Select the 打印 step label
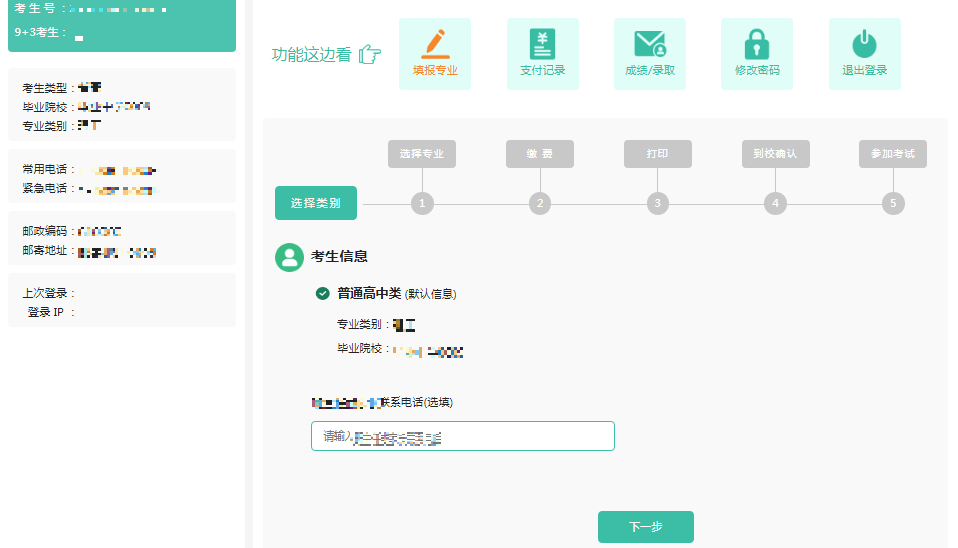This screenshot has width=958, height=548. [x=657, y=154]
